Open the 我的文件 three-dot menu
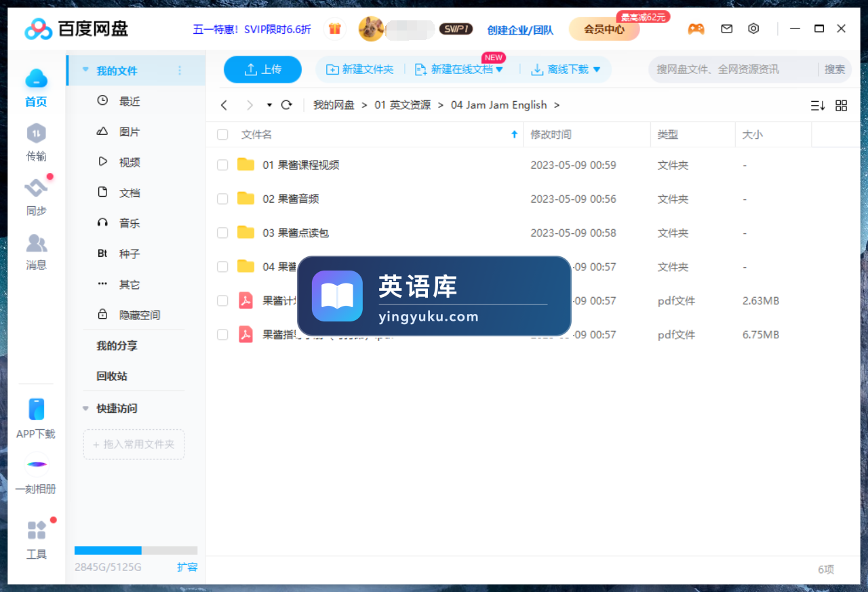The height and width of the screenshot is (592, 868). (180, 71)
